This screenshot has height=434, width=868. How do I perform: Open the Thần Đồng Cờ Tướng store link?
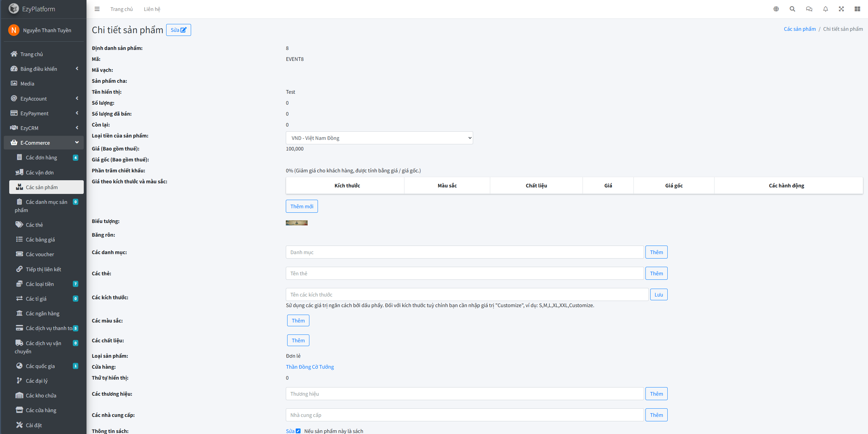point(310,367)
